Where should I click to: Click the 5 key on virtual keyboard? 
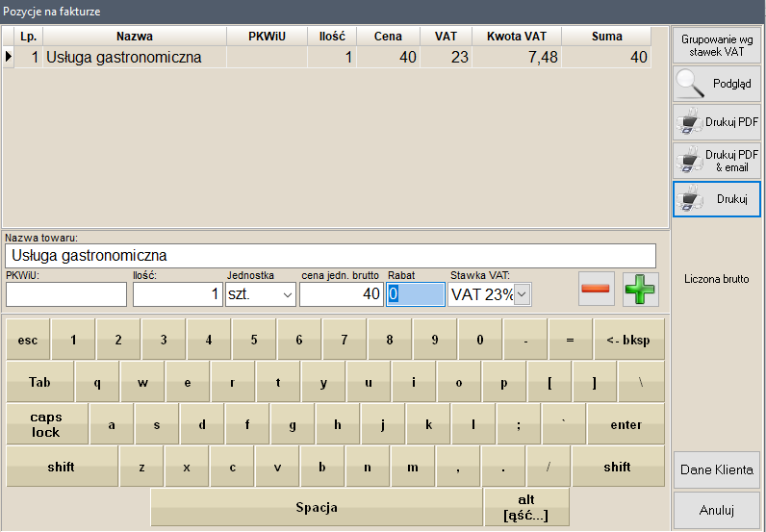(254, 340)
